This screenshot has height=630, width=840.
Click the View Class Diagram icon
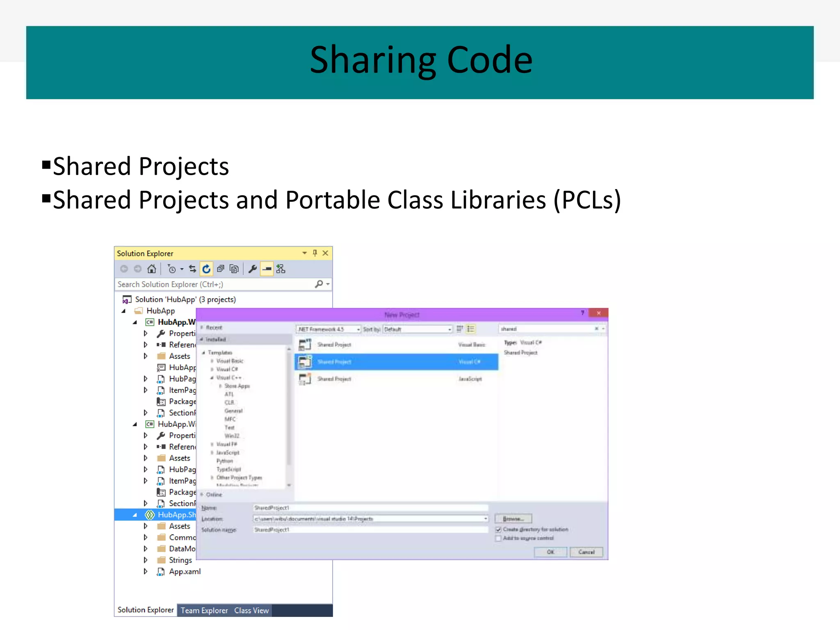coord(281,269)
